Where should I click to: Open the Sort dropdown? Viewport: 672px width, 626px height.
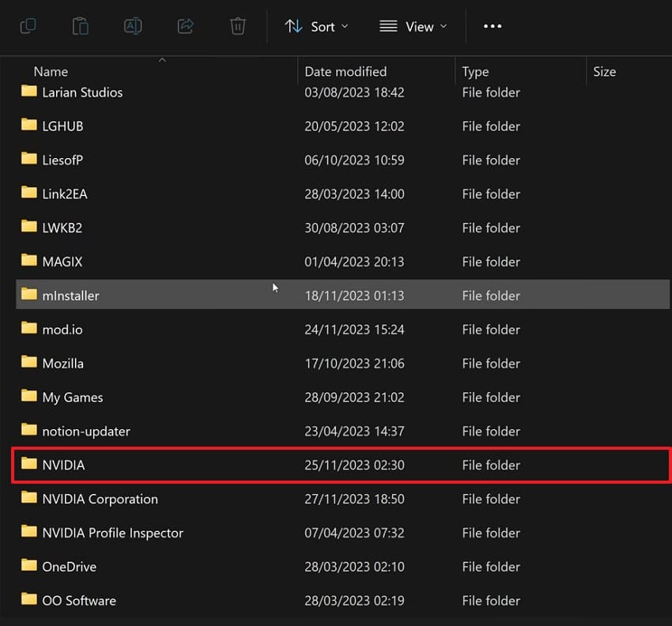point(316,26)
